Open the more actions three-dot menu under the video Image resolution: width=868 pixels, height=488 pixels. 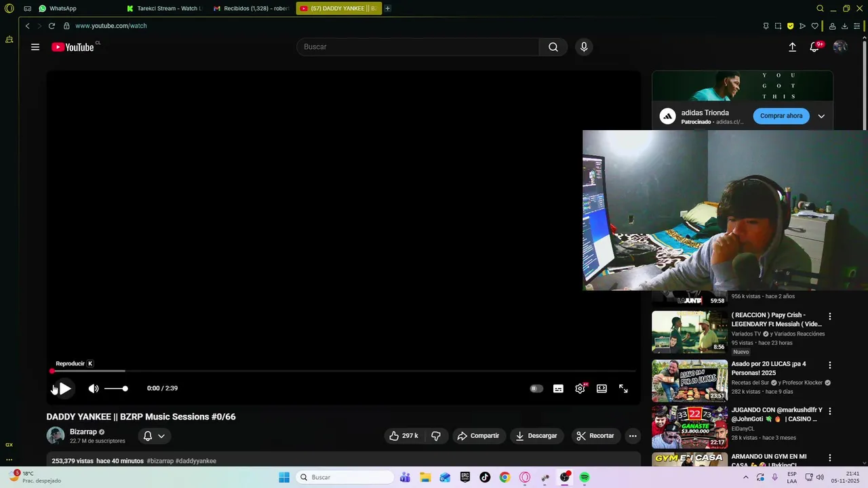pyautogui.click(x=633, y=436)
